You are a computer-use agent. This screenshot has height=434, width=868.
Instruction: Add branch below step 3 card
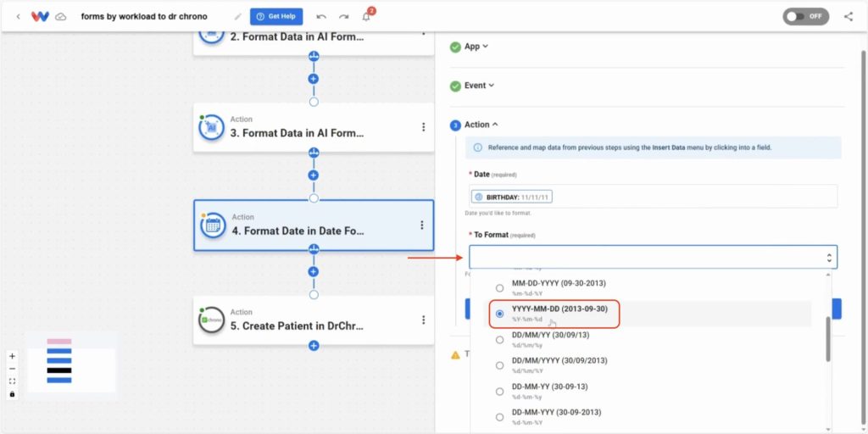314,153
